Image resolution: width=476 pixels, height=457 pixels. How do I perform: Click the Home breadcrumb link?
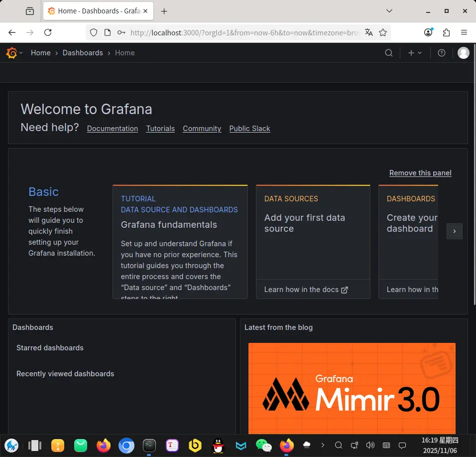pyautogui.click(x=41, y=53)
